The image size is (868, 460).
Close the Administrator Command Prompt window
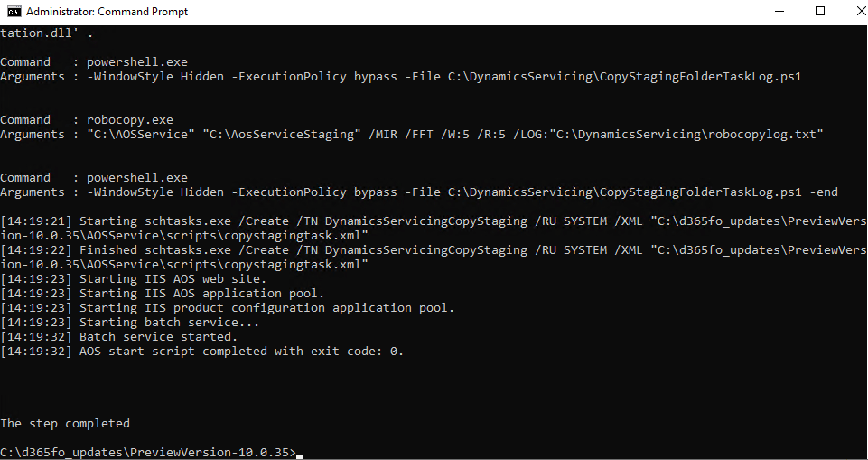coord(860,11)
